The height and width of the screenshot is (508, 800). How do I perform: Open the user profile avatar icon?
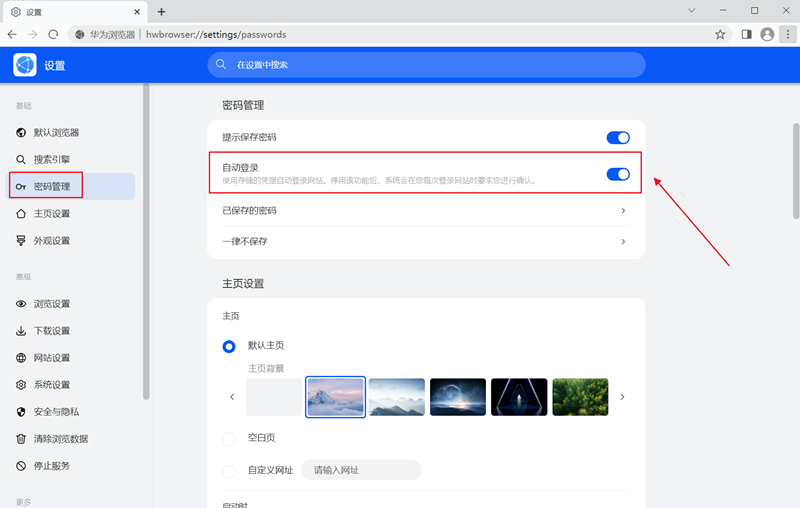(767, 34)
